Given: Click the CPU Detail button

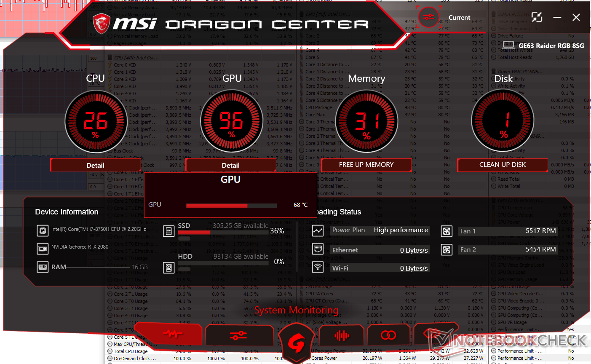Looking at the screenshot, I should (95, 165).
